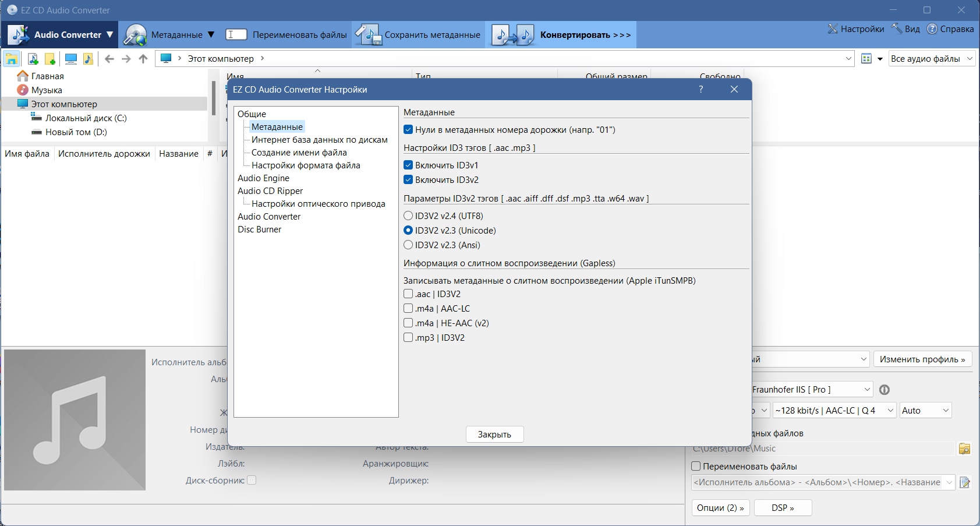Image resolution: width=980 pixels, height=526 pixels.
Task: Click the Save metadata (Сохранить метаданные) icon
Action: 368,35
